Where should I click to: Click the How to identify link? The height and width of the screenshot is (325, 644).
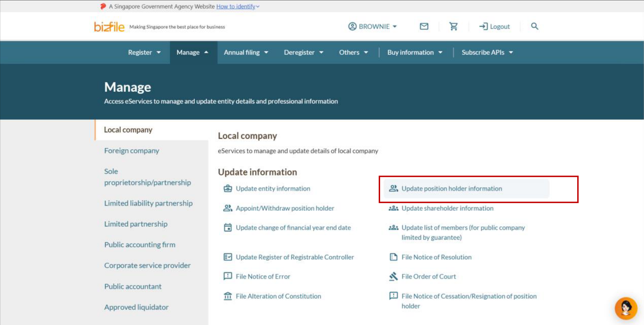tap(236, 6)
